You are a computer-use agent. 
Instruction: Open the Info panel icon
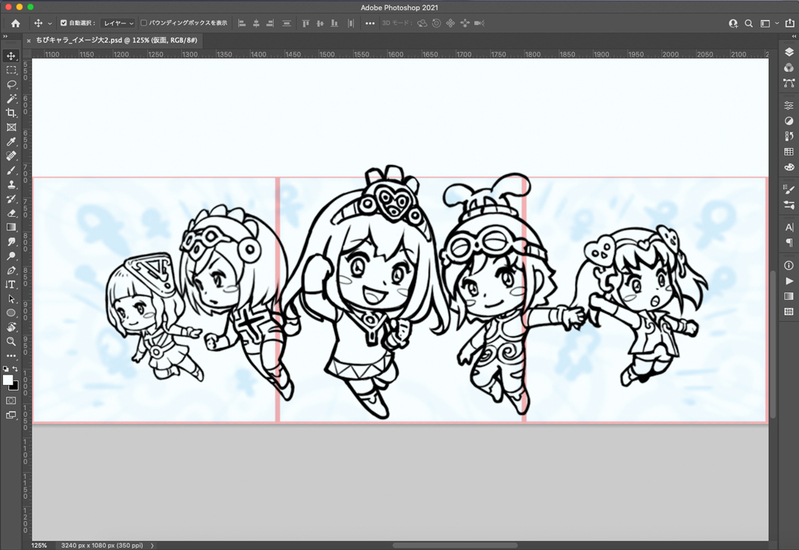point(789,265)
